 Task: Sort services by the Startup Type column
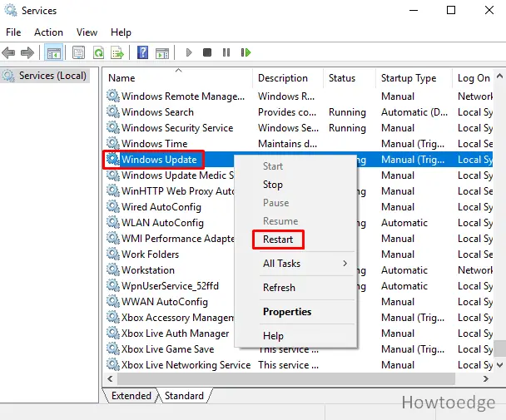(x=408, y=78)
